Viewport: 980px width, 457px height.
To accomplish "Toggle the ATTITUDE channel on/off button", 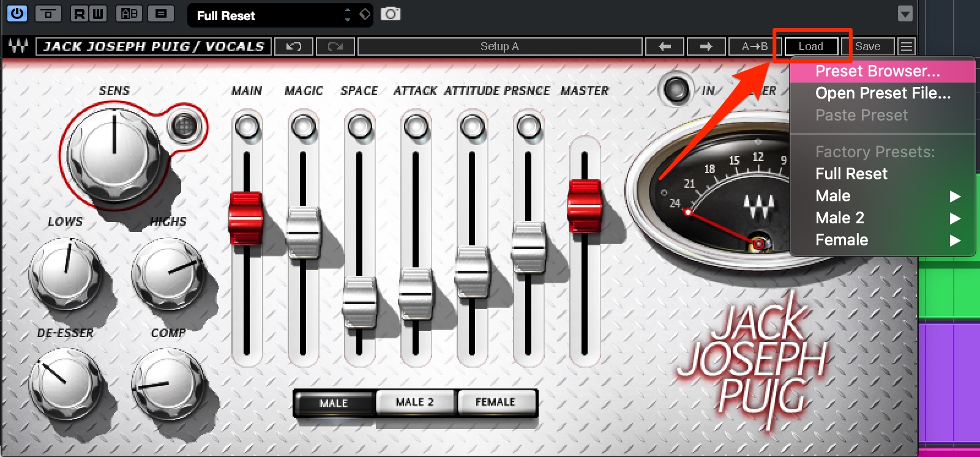I will (x=472, y=127).
